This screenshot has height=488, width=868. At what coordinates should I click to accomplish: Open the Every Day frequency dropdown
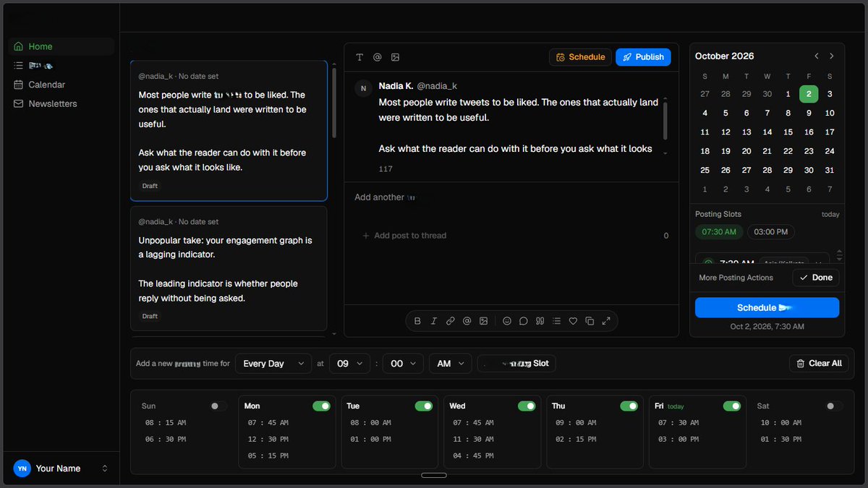(273, 364)
